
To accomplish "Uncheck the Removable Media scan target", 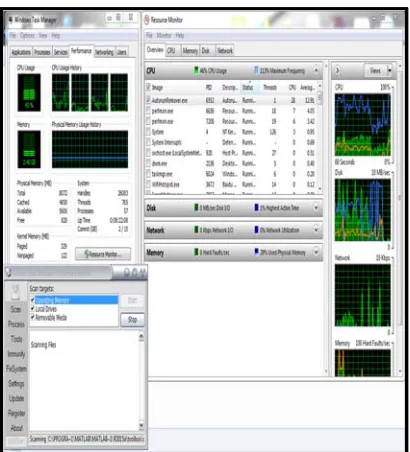I will [x=33, y=317].
